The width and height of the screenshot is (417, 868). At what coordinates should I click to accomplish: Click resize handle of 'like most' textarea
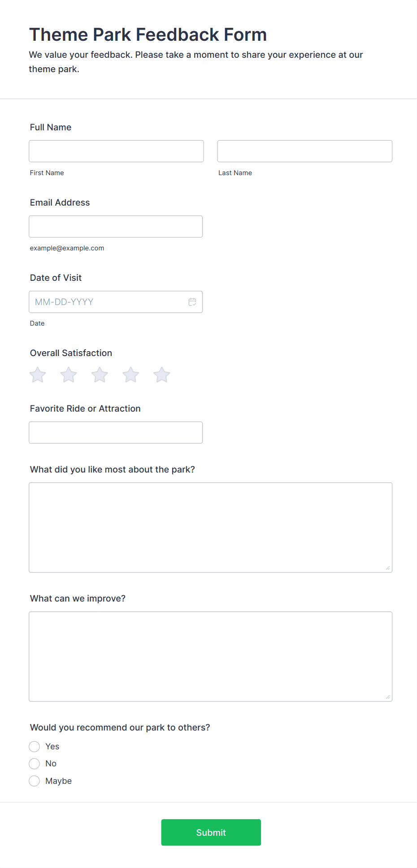click(x=388, y=568)
